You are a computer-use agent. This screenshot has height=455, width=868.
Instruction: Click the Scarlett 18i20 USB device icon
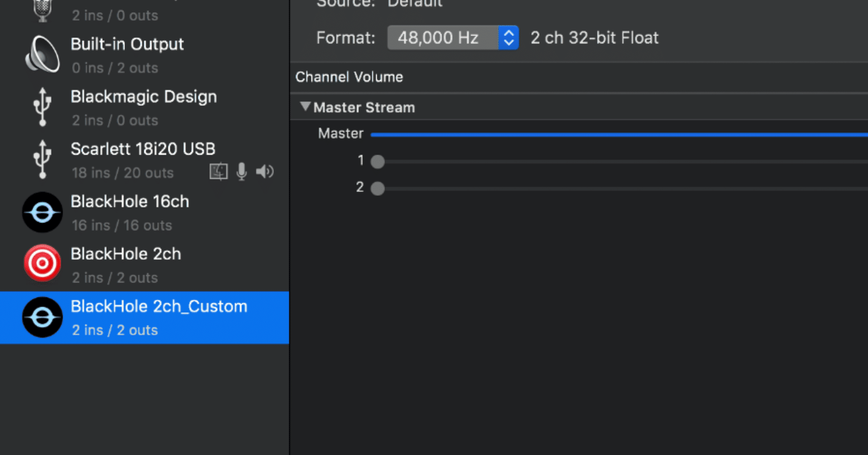click(42, 159)
